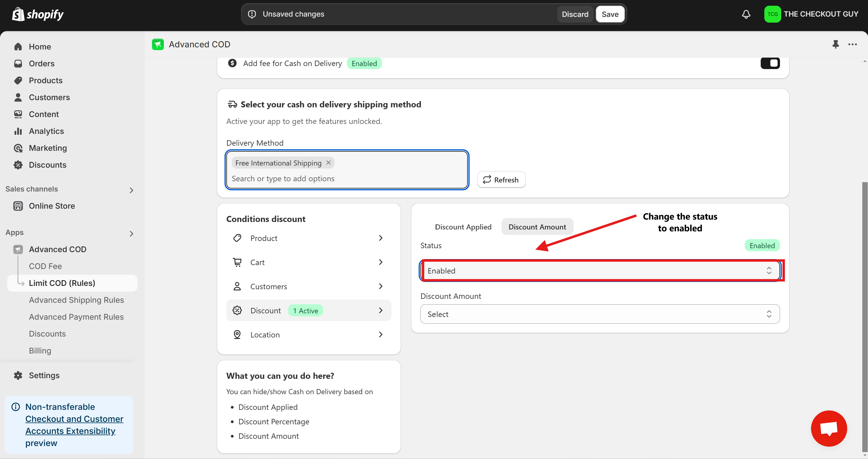The image size is (868, 459).
Task: Open the TCG store avatar menu
Action: (x=772, y=14)
